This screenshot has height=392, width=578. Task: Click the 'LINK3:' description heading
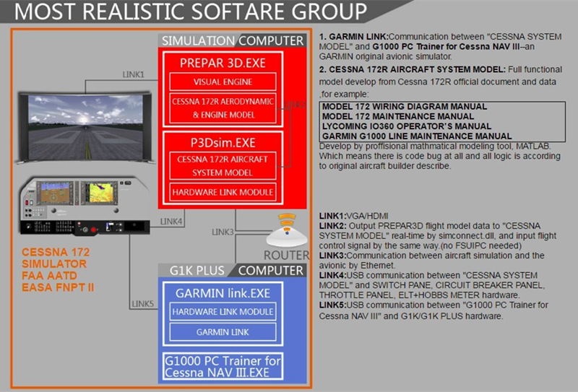pos(333,256)
